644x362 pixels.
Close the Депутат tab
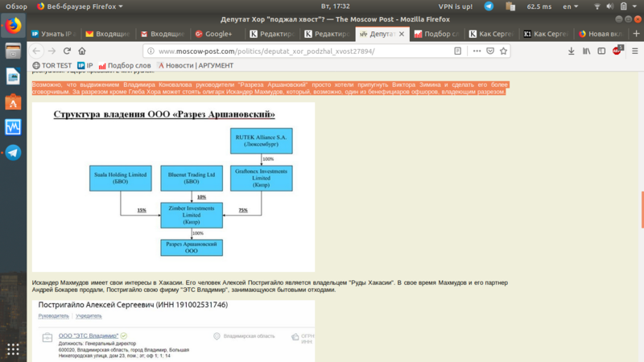(x=402, y=34)
